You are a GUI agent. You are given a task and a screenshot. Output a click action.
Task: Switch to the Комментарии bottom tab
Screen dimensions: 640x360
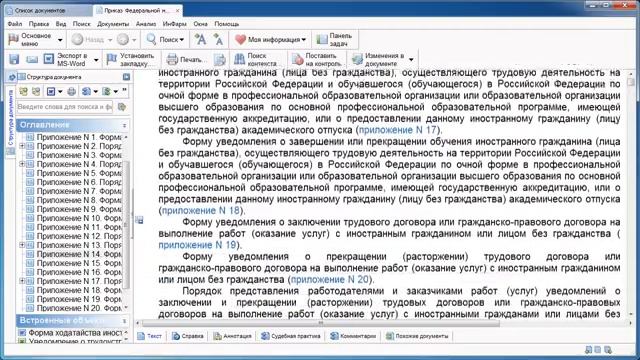pos(353,336)
